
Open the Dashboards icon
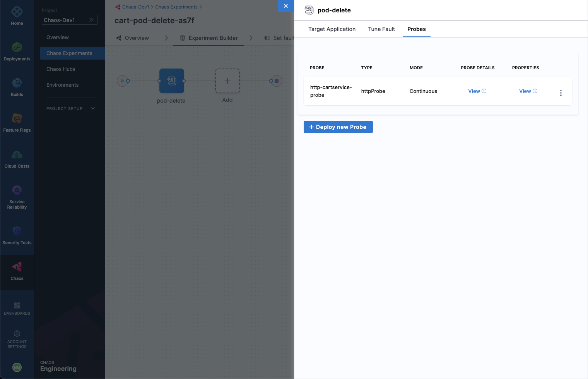click(x=17, y=305)
